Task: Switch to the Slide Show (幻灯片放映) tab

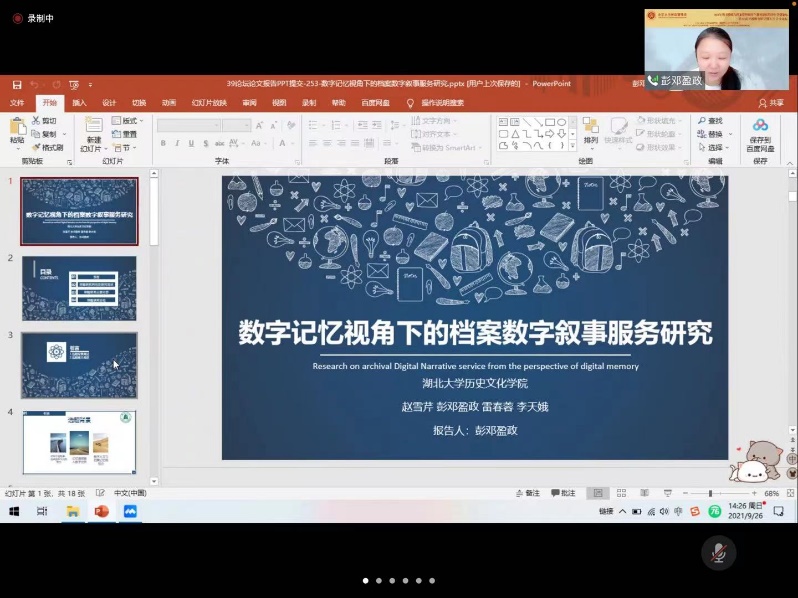Action: click(209, 103)
